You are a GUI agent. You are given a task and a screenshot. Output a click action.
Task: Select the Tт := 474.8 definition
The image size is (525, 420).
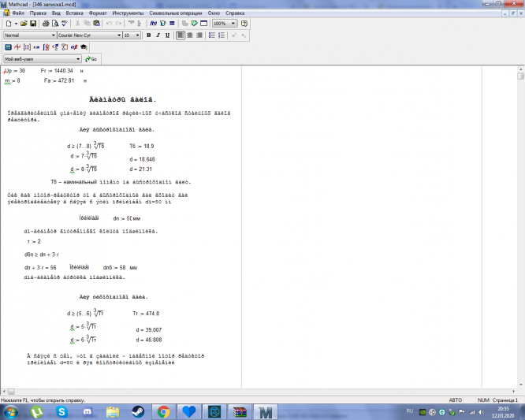pyautogui.click(x=146, y=314)
